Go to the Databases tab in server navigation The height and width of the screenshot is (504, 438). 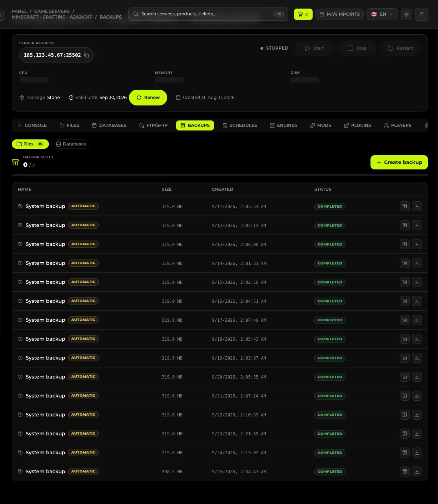point(109,125)
